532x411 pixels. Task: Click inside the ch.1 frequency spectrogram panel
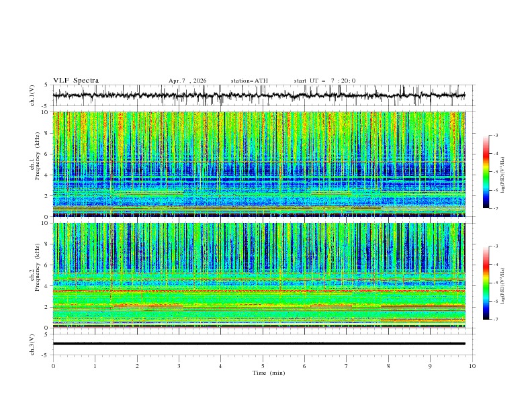click(x=259, y=164)
